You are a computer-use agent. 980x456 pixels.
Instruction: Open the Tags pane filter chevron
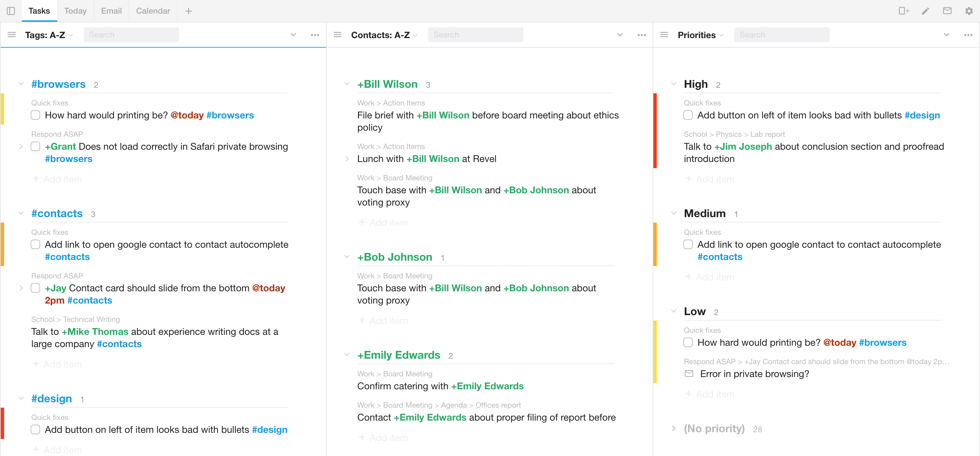point(293,35)
